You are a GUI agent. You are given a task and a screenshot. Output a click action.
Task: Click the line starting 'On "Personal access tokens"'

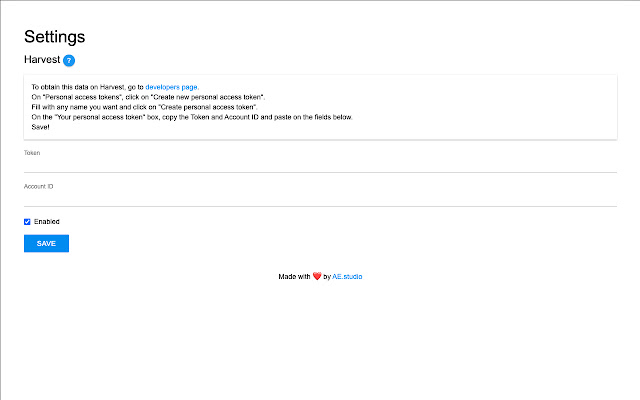tap(148, 97)
